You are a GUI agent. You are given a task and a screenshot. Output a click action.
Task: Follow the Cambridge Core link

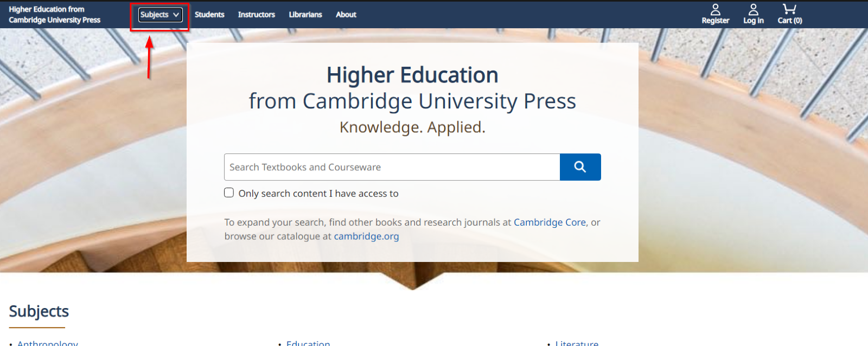click(550, 222)
